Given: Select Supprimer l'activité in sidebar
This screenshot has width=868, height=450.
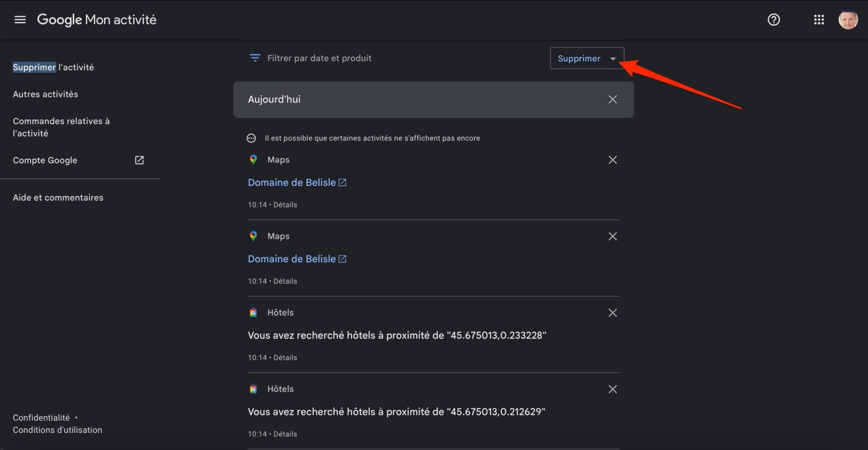Looking at the screenshot, I should pyautogui.click(x=53, y=67).
